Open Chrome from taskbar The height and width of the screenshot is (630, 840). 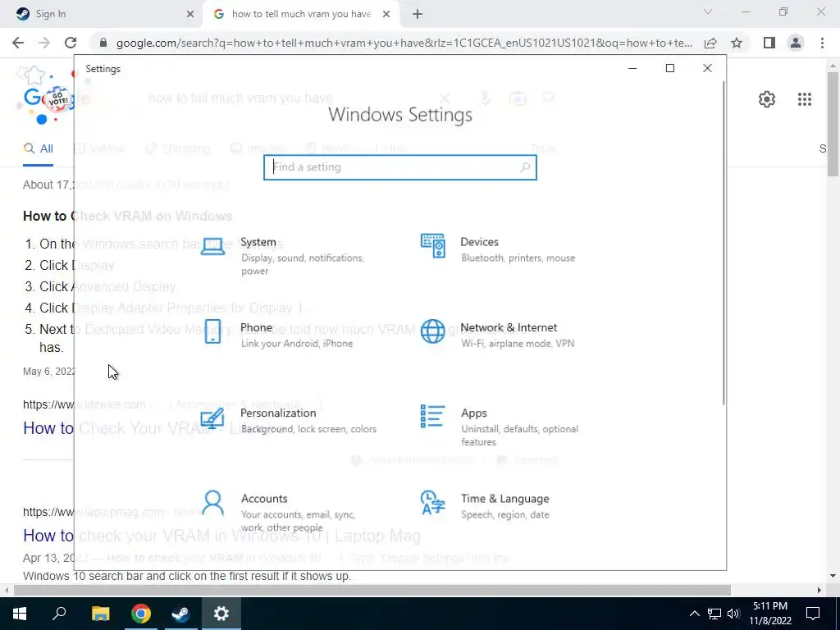tap(141, 614)
